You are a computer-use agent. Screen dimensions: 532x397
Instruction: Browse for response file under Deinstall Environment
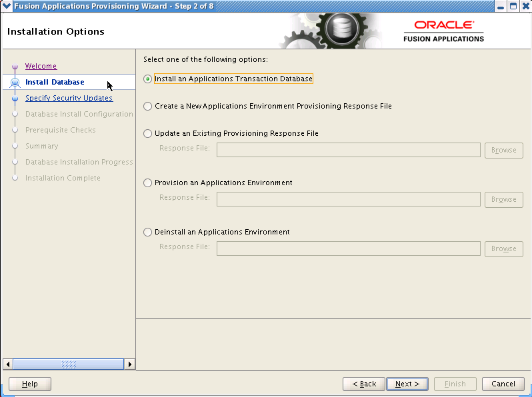point(504,249)
